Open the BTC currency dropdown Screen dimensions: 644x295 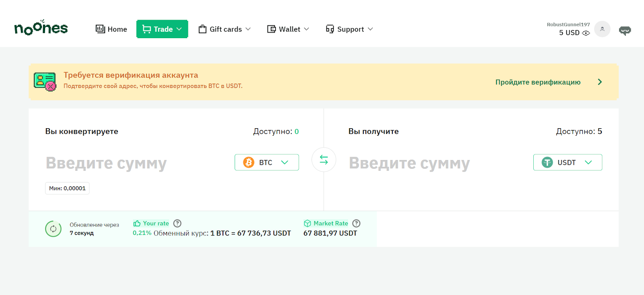pyautogui.click(x=267, y=162)
